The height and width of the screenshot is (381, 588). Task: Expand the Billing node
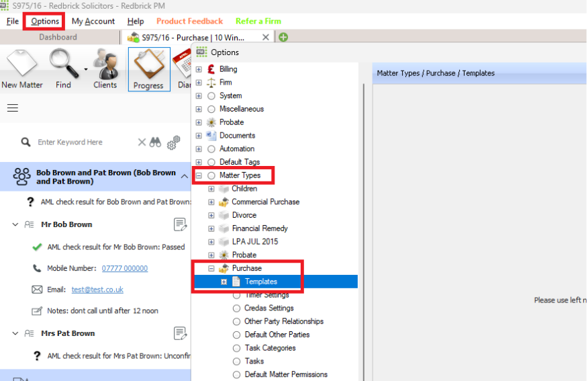pos(199,69)
